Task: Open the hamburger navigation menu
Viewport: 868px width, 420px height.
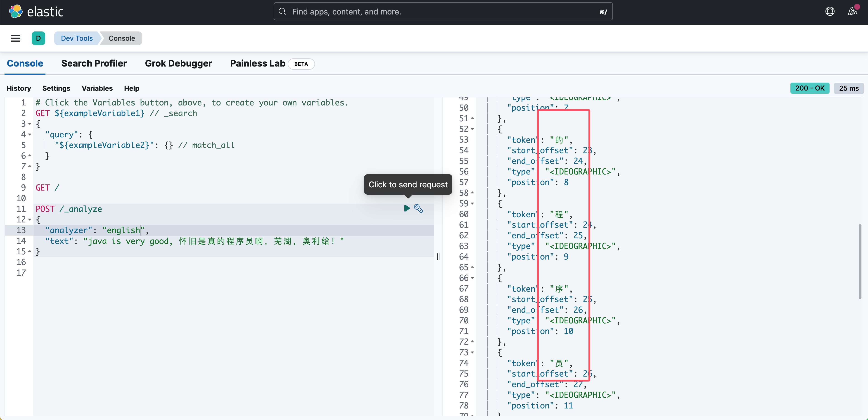Action: tap(16, 38)
